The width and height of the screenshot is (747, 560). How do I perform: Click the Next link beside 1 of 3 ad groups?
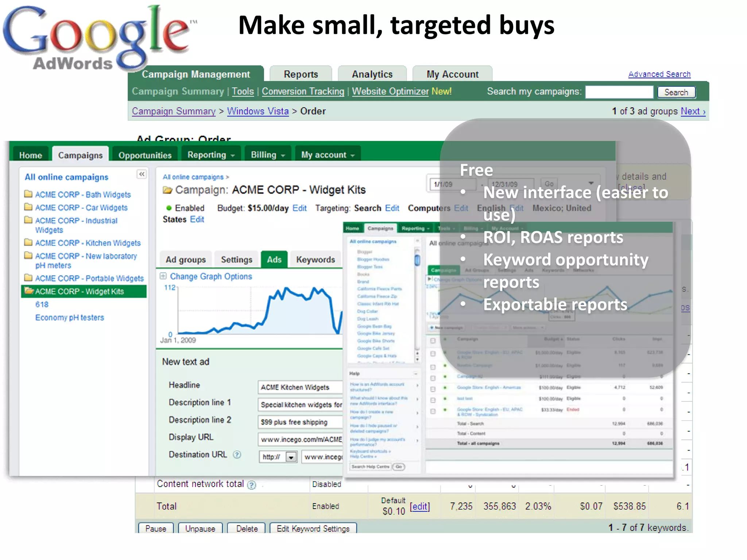click(693, 111)
